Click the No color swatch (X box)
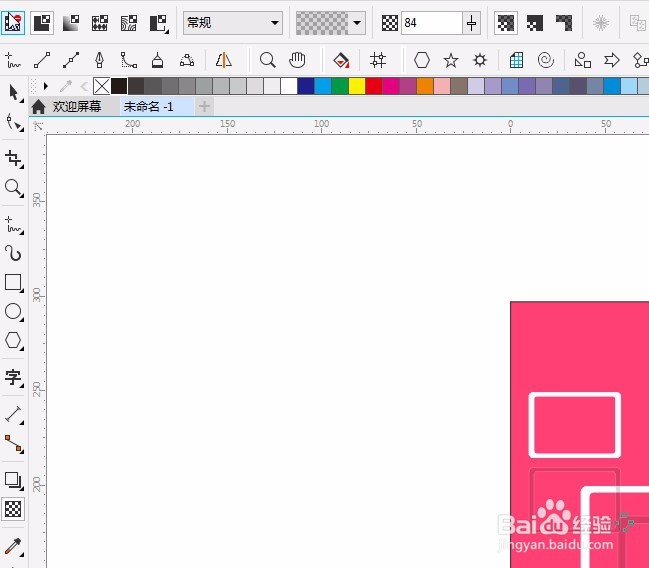Viewport: 649px width, 568px height. point(102,86)
